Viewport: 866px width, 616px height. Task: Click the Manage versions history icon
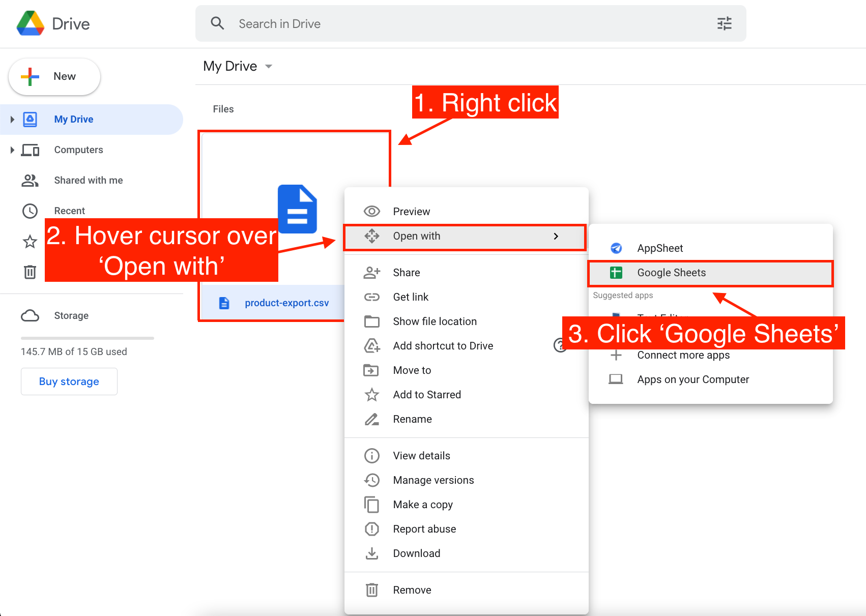click(372, 480)
